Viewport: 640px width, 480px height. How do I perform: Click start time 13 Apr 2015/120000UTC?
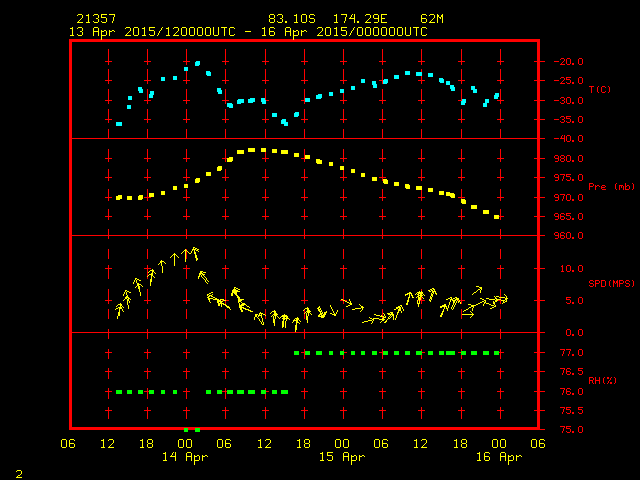(x=152, y=32)
